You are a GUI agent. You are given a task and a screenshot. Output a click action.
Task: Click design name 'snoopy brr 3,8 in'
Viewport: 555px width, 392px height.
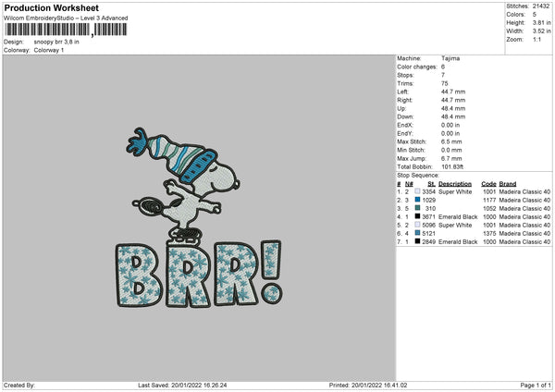(56, 42)
